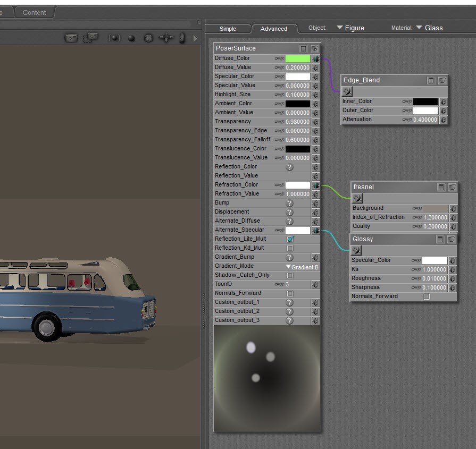
Task: Enable the Reflection_Kd_Mult checkbox
Action: coord(290,249)
